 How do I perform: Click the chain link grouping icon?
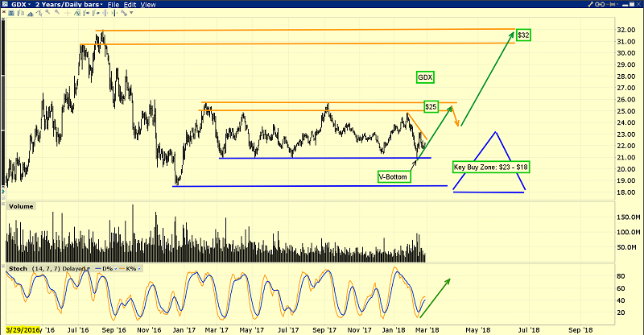pos(600,4)
